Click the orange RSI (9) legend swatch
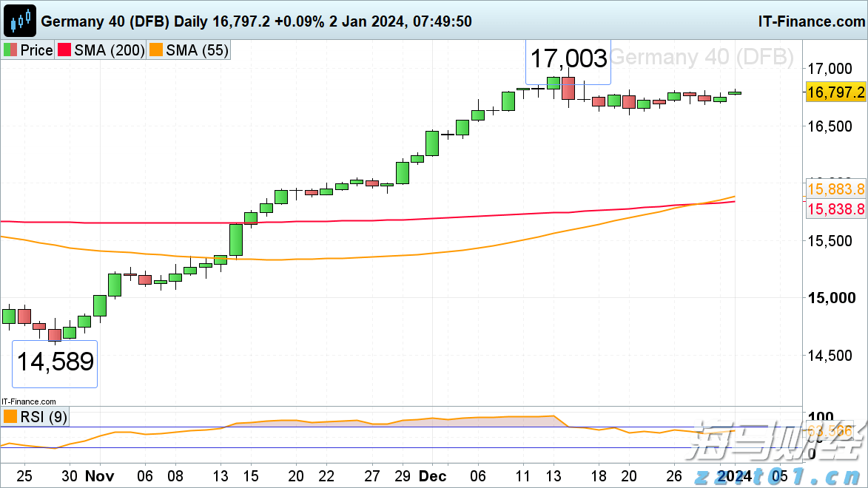Screen dimensions: 868x488 [10, 417]
